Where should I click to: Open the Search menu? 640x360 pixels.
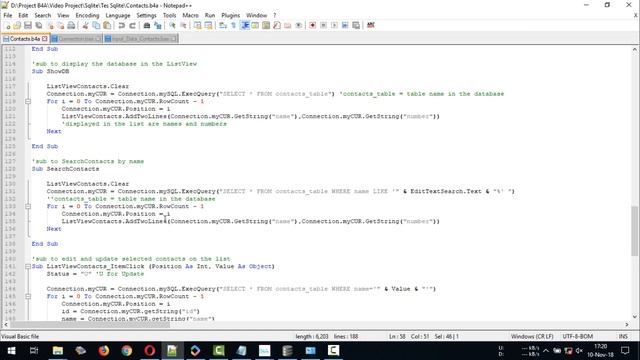[42, 15]
